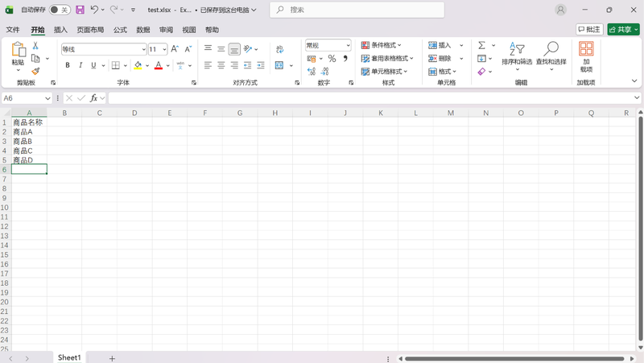Click the formula bar input
644x363 pixels.
pos(370,98)
